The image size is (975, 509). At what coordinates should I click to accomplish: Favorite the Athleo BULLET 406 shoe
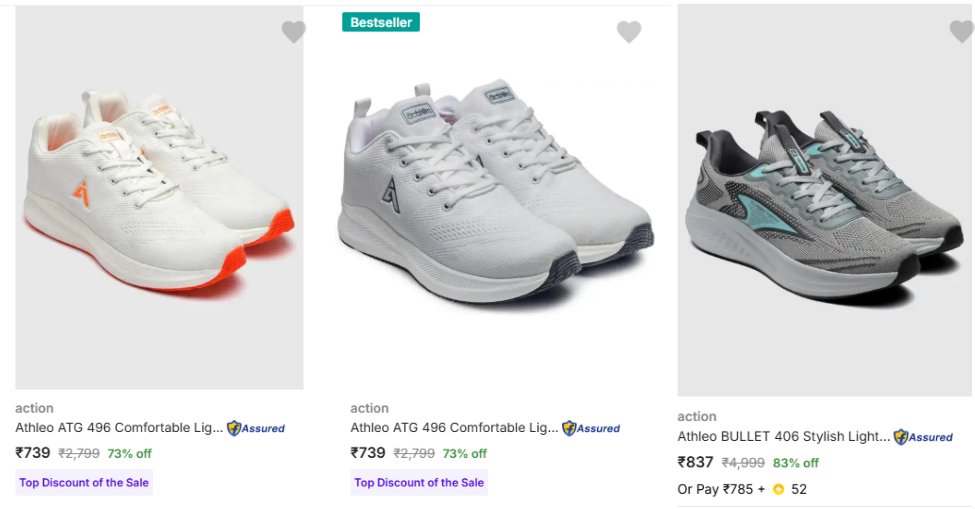click(961, 32)
